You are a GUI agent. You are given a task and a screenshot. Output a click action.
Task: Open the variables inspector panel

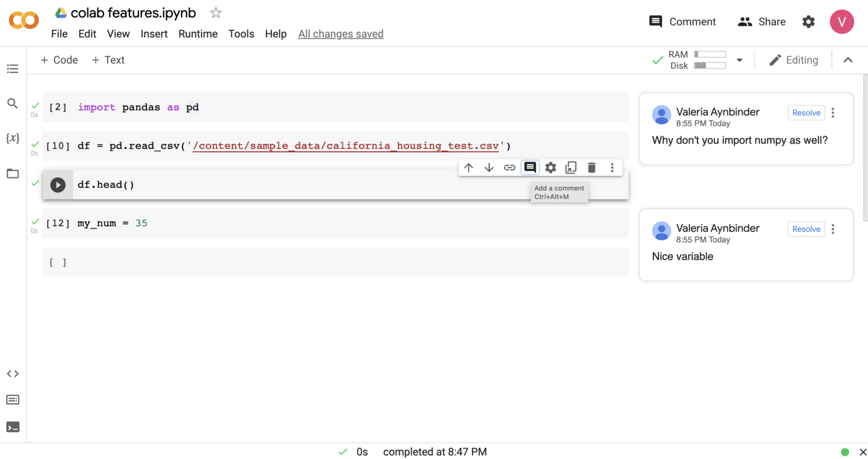click(12, 138)
